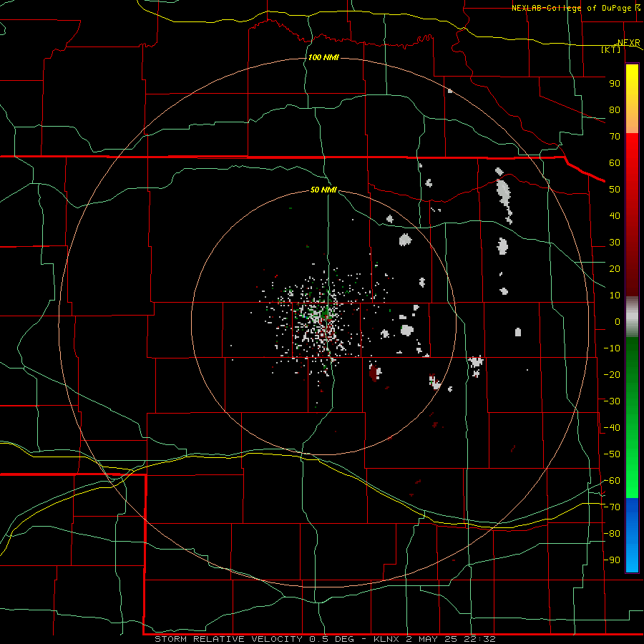Select the -20 scale value
The image size is (644, 644).
click(612, 374)
